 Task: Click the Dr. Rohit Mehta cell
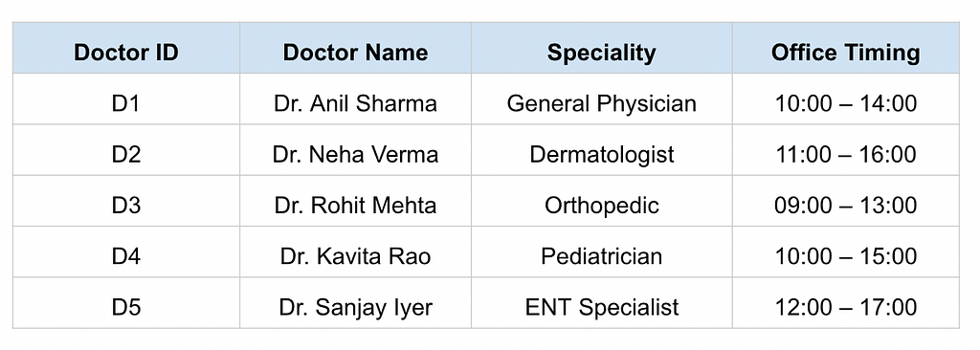[356, 201]
